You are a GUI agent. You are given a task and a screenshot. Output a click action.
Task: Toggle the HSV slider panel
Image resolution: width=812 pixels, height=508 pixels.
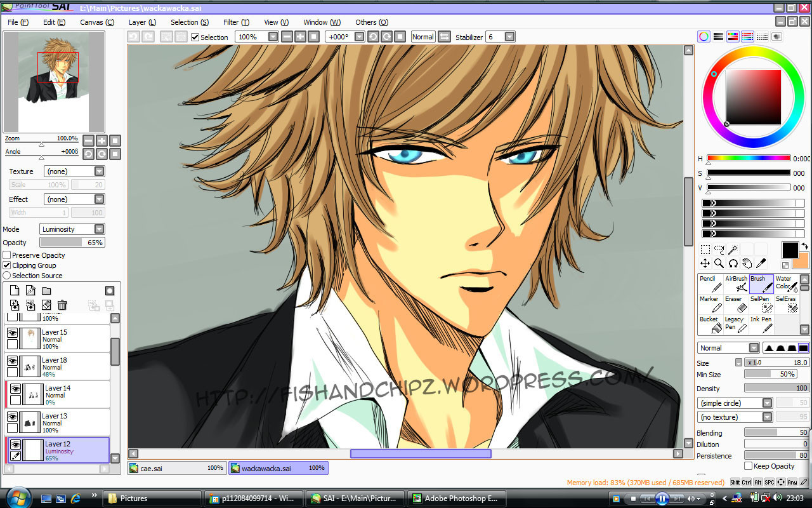[733, 37]
